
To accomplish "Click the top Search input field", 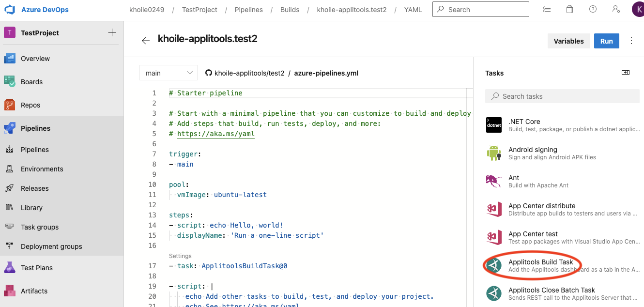I will pyautogui.click(x=481, y=9).
